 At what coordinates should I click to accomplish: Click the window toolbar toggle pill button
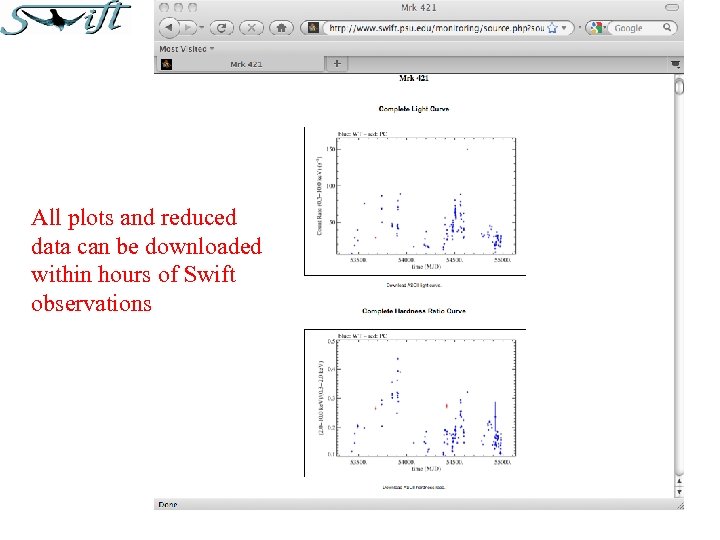coord(672,7)
